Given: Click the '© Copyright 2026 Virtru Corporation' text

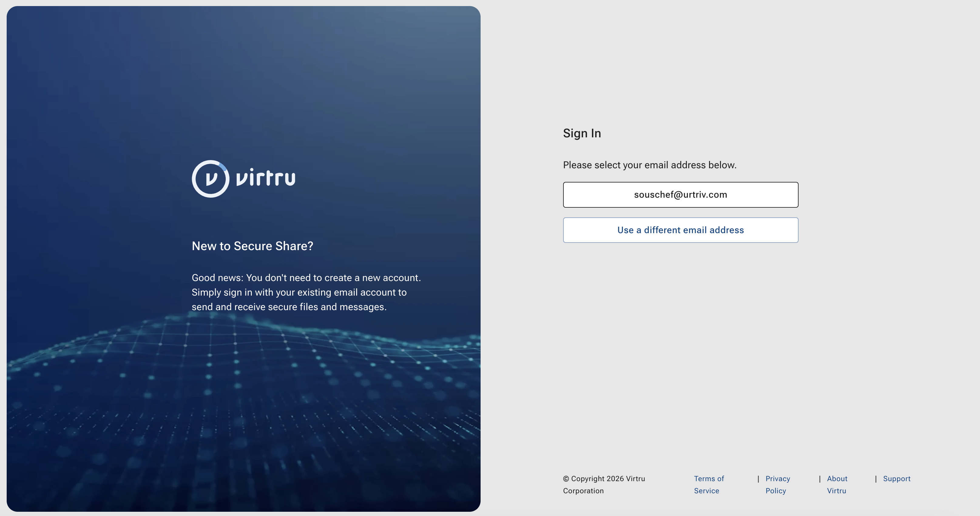Looking at the screenshot, I should (x=604, y=484).
